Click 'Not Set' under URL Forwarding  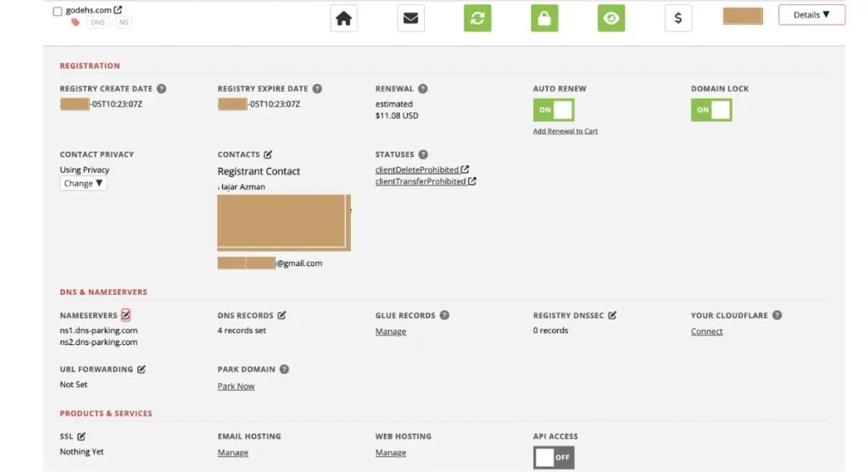(74, 385)
